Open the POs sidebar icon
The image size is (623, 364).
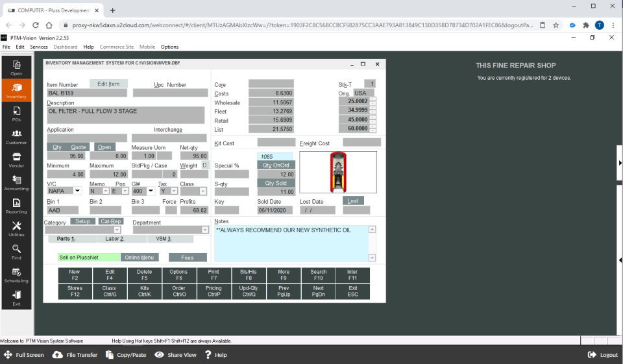pyautogui.click(x=16, y=114)
